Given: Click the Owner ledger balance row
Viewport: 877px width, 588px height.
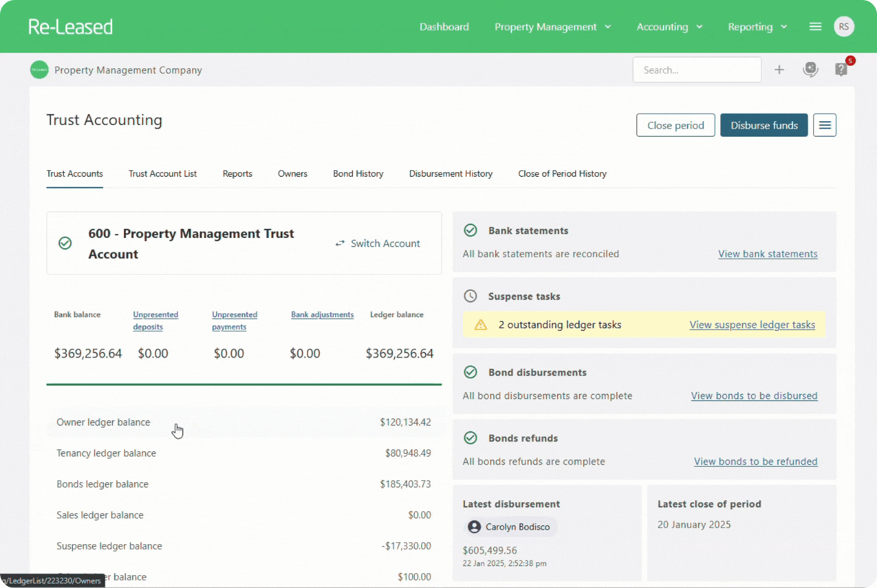Looking at the screenshot, I should click(x=244, y=422).
